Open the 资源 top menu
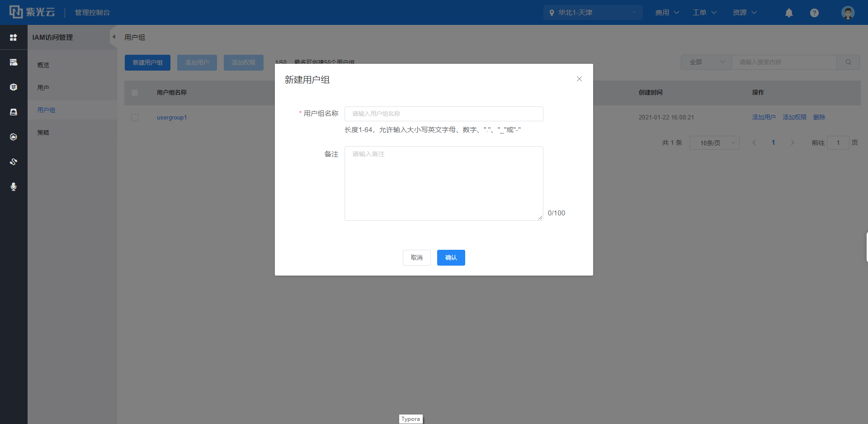This screenshot has height=424, width=868. (744, 13)
